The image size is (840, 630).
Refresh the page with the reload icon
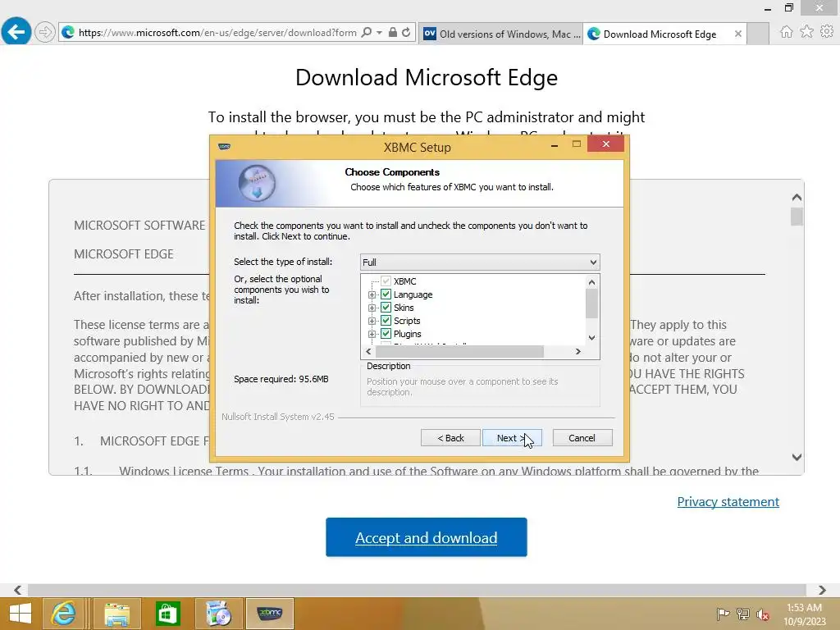[x=406, y=32]
